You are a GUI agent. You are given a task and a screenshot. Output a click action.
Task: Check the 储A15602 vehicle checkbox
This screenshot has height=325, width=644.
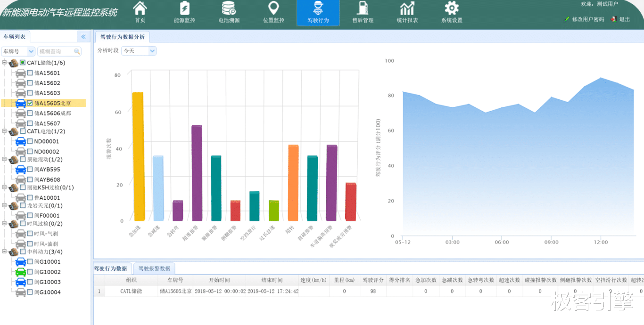pyautogui.click(x=30, y=83)
